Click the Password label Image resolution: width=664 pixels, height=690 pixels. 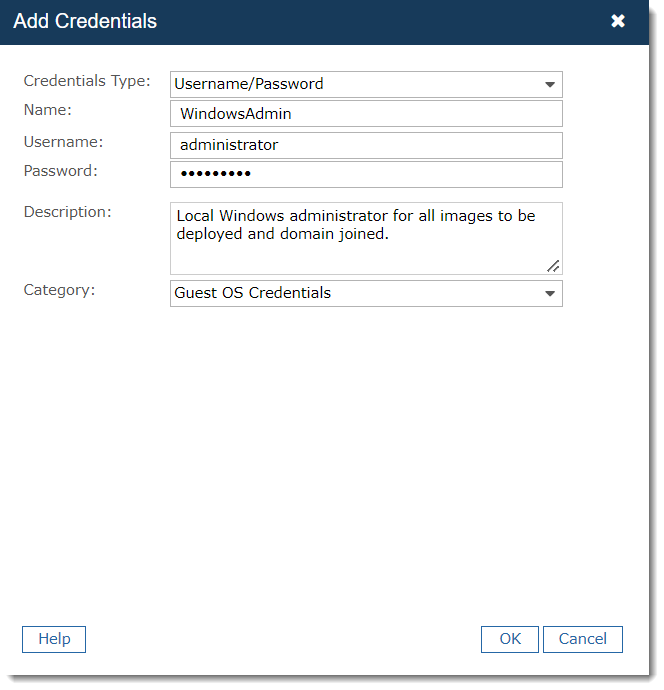(x=60, y=171)
